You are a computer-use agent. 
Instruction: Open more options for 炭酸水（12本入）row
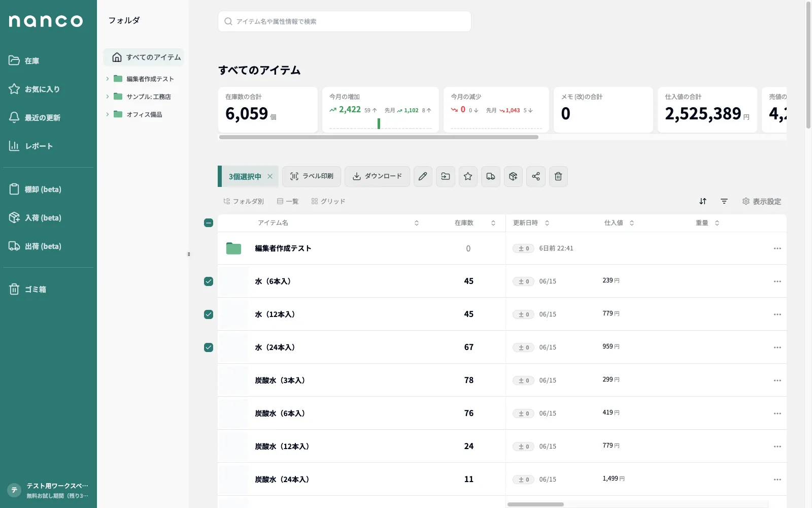point(777,447)
